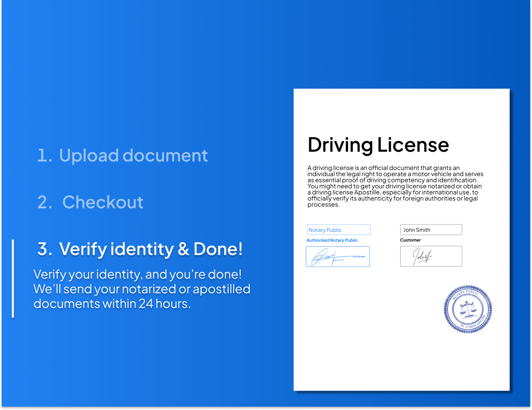532x410 pixels.
Task: Select the 'Notary Public' placeholder field
Action: point(338,229)
